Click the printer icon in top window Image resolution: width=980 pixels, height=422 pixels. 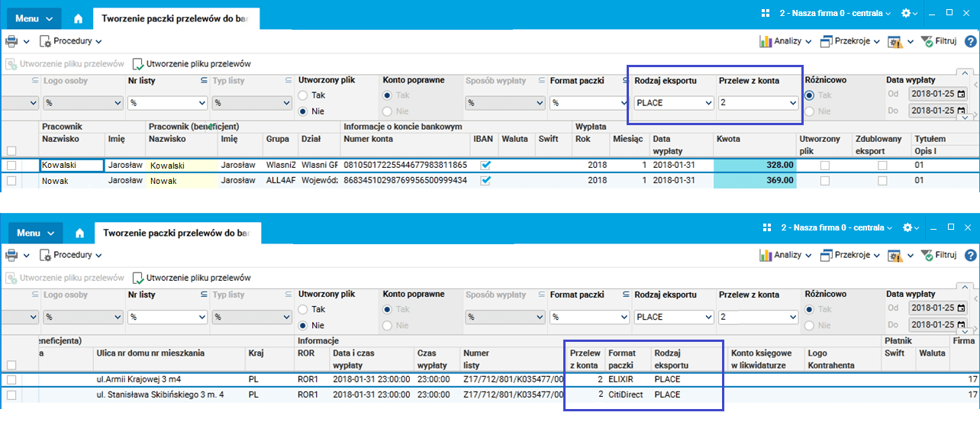(x=12, y=41)
